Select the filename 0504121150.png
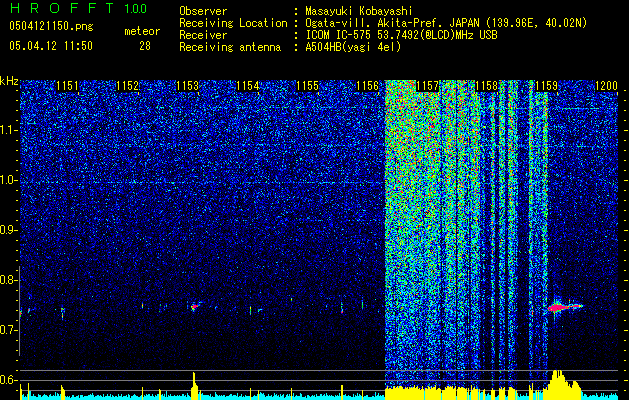 (x=51, y=27)
